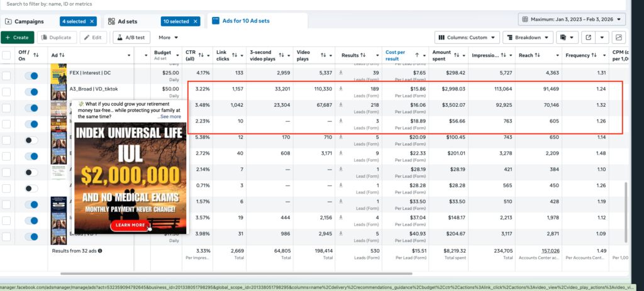Click the Edit button

pos(93,37)
